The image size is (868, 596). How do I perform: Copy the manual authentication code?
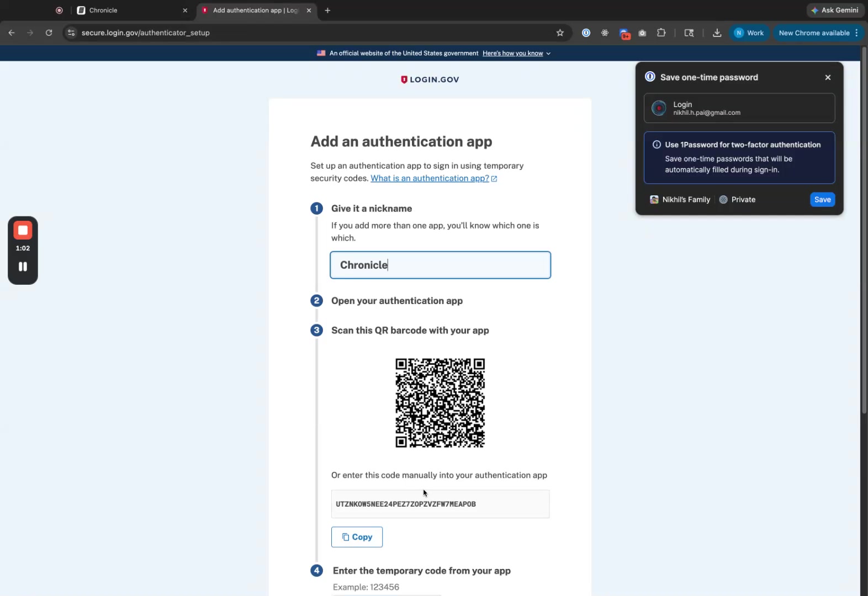click(357, 537)
